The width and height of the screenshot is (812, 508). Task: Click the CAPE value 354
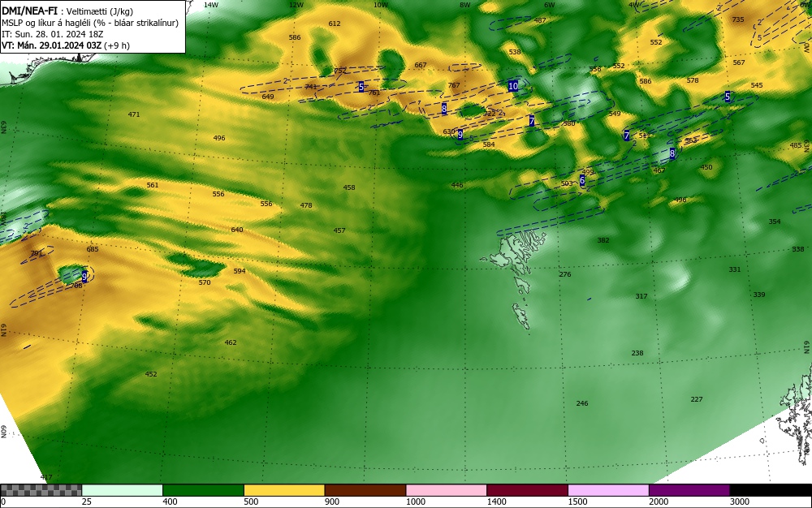point(774,222)
